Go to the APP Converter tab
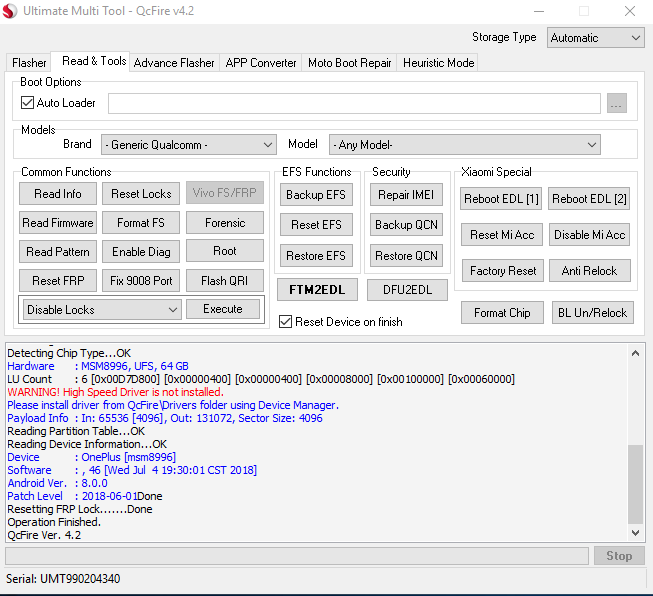This screenshot has height=596, width=653. (x=261, y=63)
